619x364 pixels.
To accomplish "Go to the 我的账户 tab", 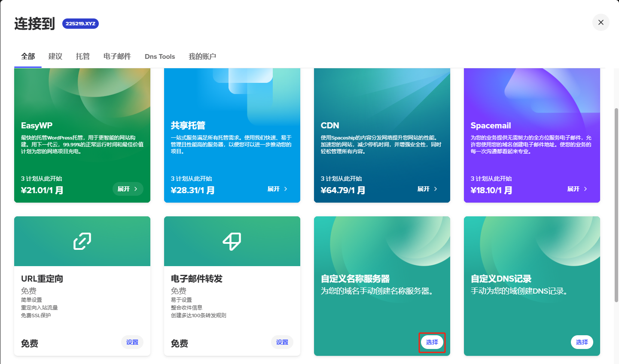I will [x=202, y=56].
